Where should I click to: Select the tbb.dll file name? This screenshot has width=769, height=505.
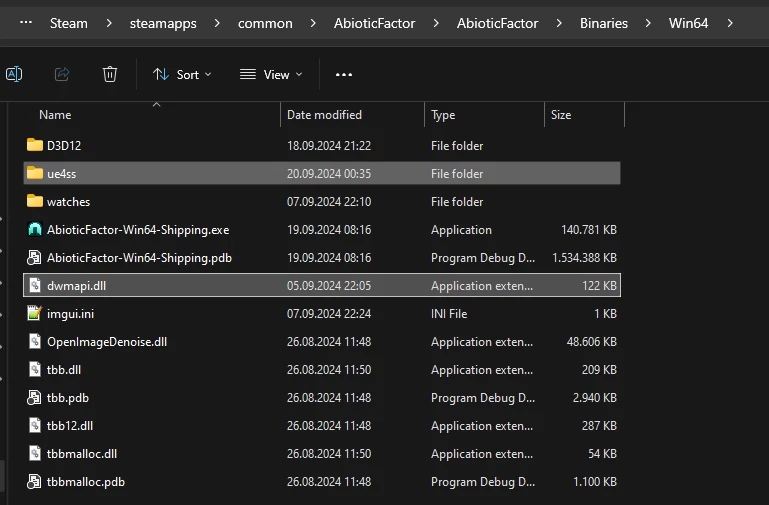64,370
